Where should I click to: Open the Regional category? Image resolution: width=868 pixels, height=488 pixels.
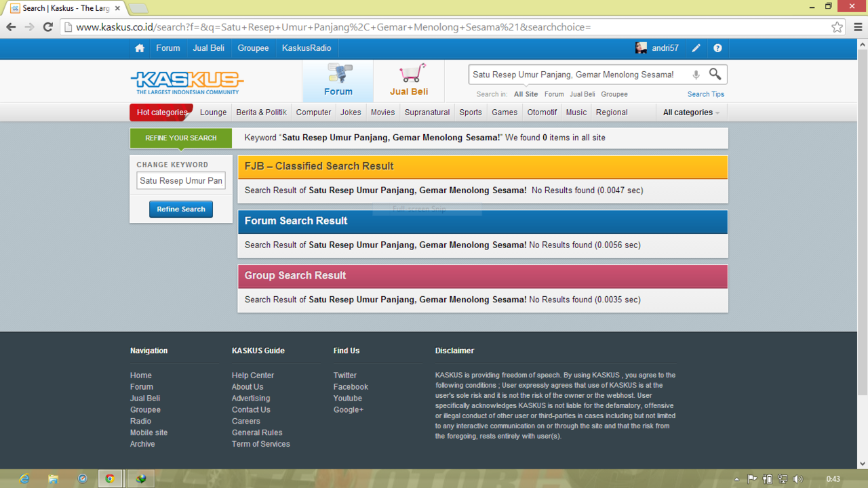(612, 113)
